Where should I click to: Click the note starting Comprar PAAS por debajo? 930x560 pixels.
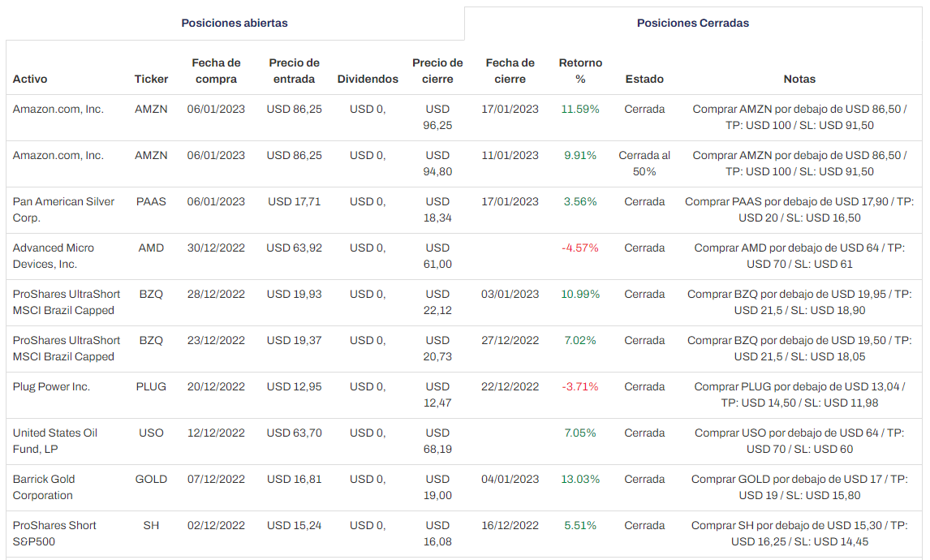(799, 210)
